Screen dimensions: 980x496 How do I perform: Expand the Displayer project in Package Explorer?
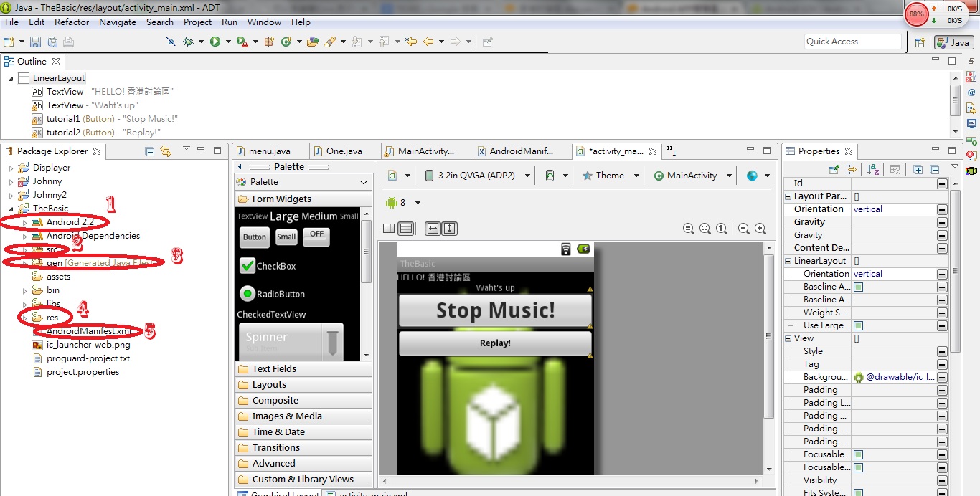11,168
